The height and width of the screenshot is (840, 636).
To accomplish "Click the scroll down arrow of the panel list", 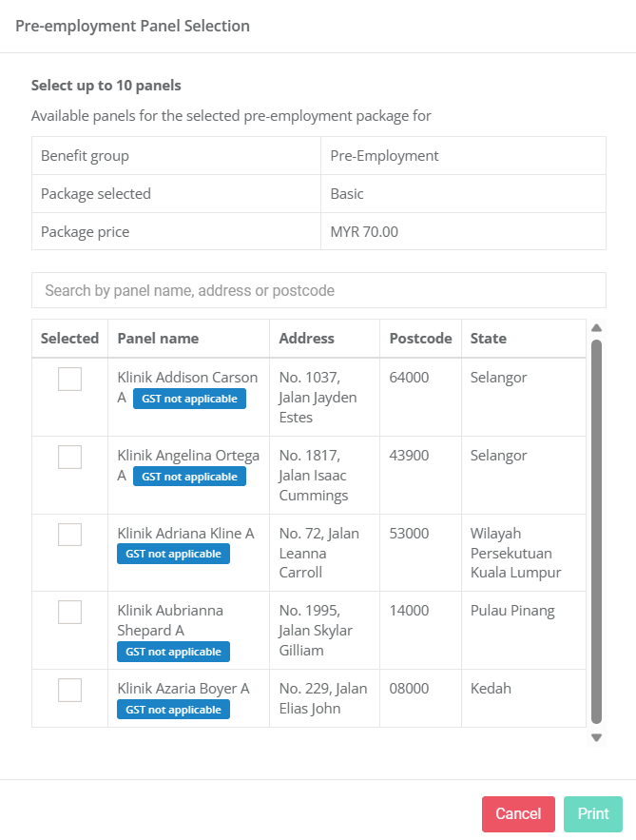I will tap(597, 737).
